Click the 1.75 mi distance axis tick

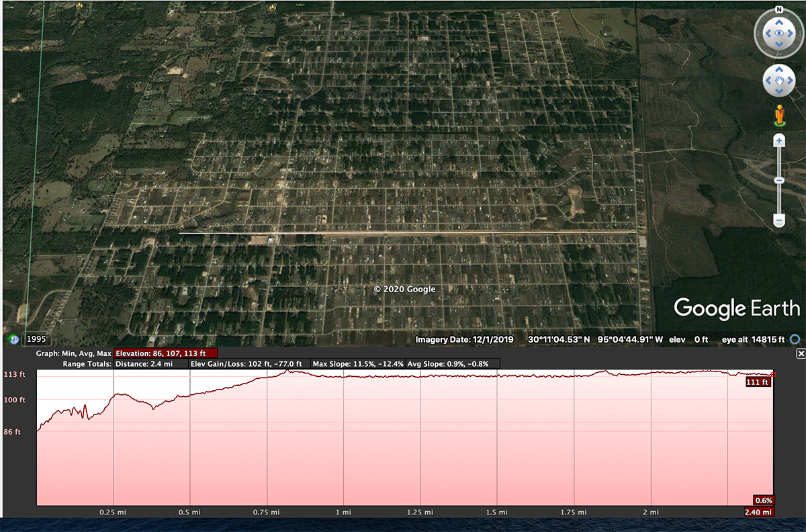tap(574, 513)
